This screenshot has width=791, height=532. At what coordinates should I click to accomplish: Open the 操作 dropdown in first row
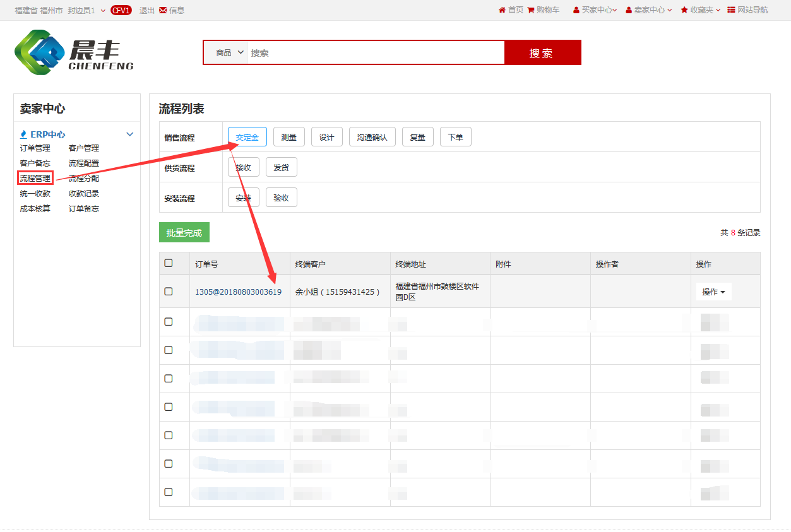(x=713, y=292)
